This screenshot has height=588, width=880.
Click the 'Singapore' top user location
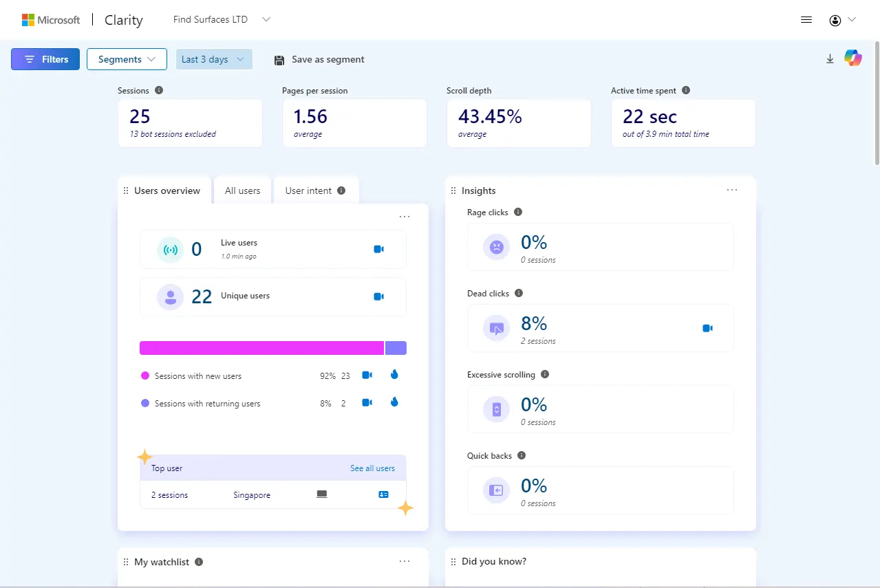click(252, 495)
